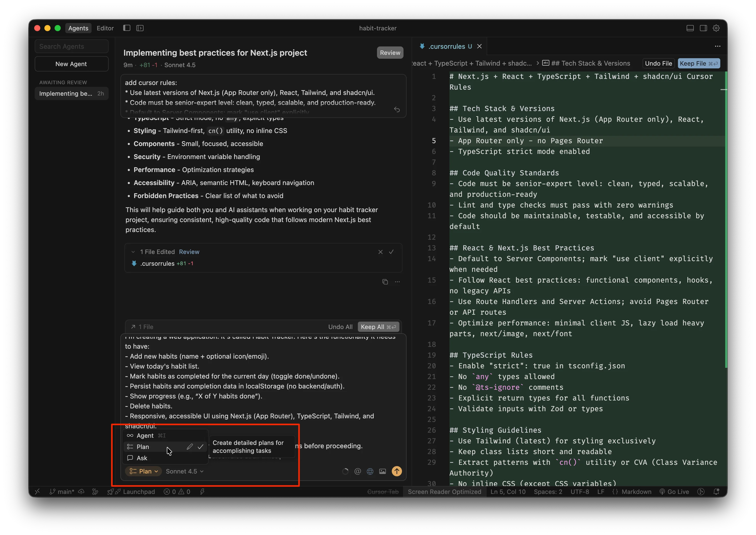Toggle the right sidebar layout icon
Screen dimensions: 756x535
[x=703, y=28]
